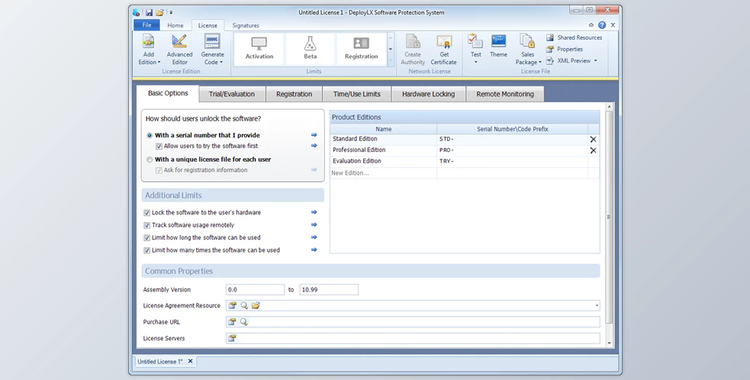Switch to the Home ribbon tab
The height and width of the screenshot is (380, 750).
coord(175,25)
